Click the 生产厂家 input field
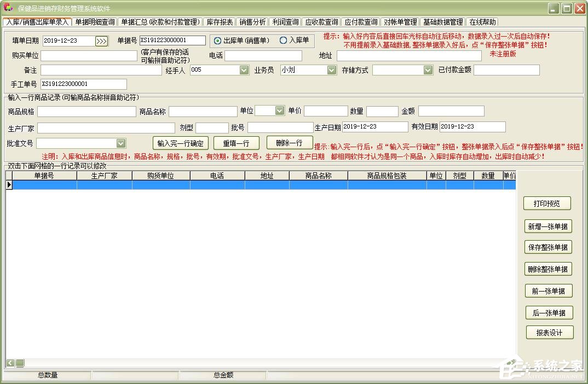 tap(106, 128)
